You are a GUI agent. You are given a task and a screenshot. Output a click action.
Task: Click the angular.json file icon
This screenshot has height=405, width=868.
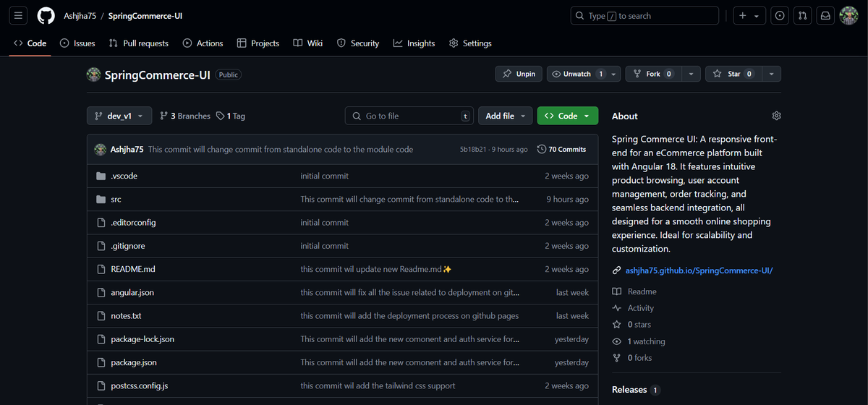click(101, 292)
